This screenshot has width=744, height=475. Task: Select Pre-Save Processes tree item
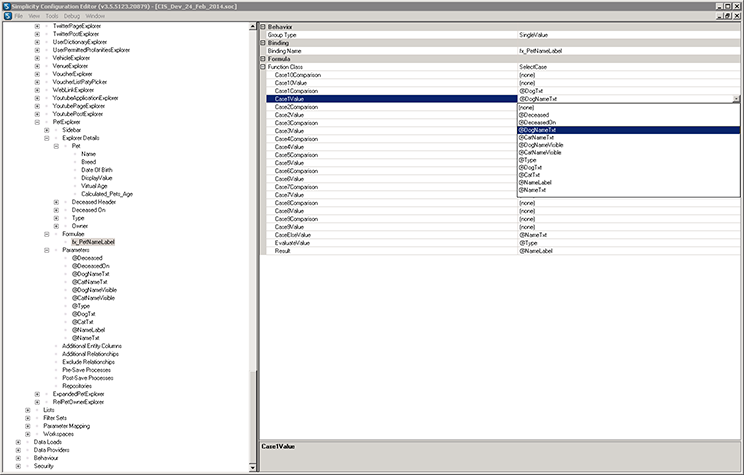point(86,370)
